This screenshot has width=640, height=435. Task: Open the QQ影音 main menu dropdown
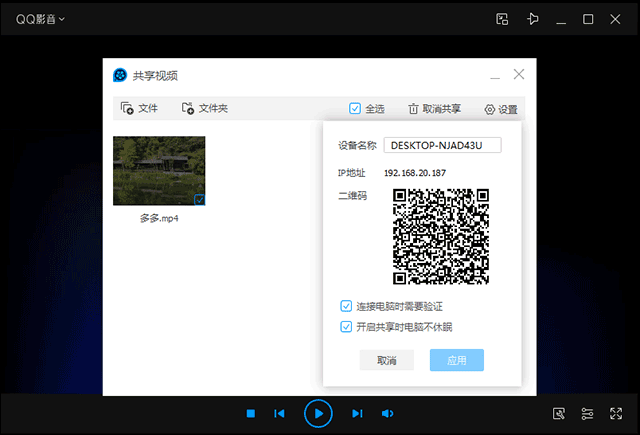pos(40,19)
